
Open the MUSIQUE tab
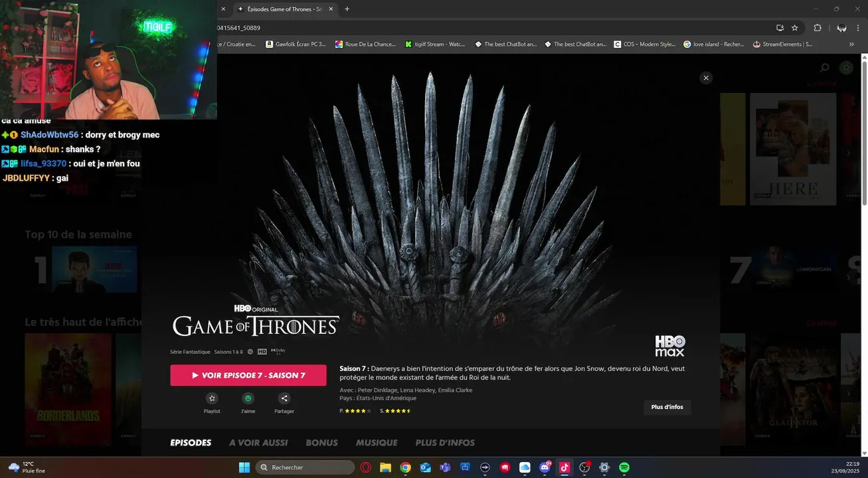377,443
